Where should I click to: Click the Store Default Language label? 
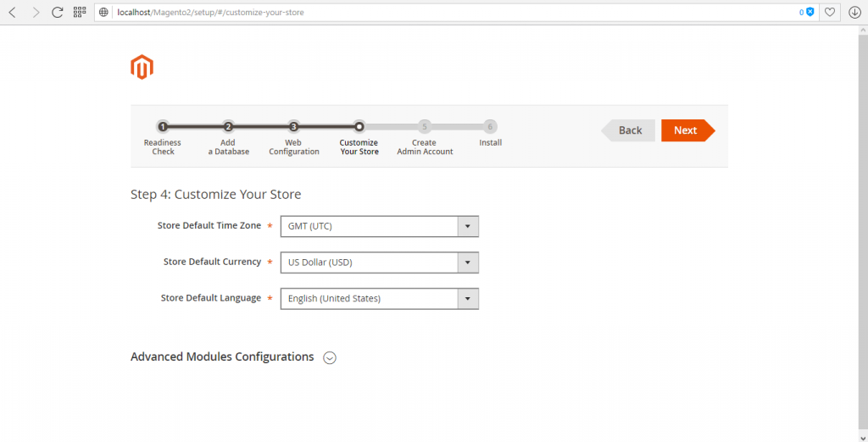[211, 298]
